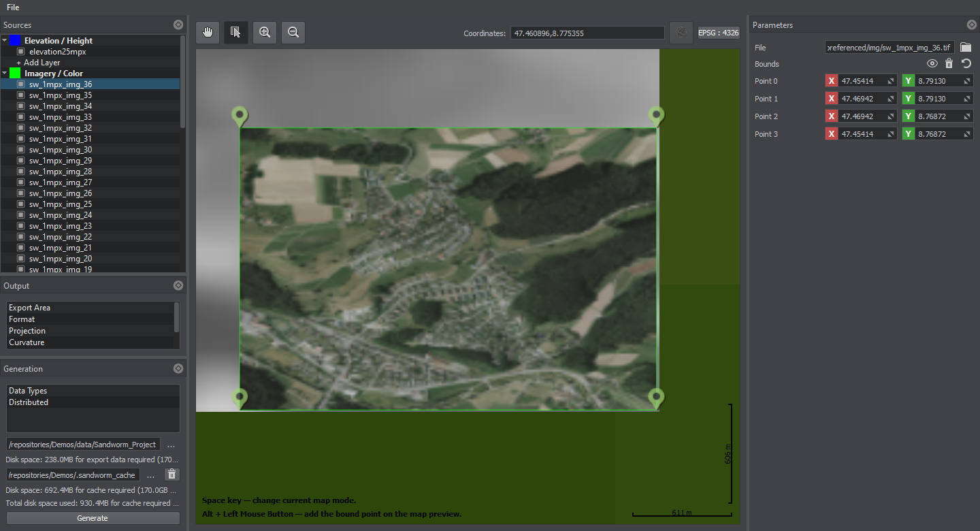Click the Generation panel float icon
This screenshot has height=531, width=980.
tap(178, 368)
